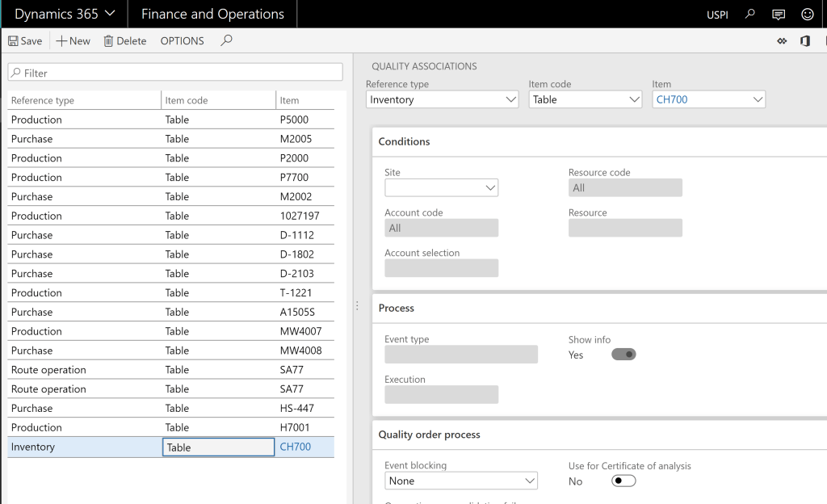Expand the Reference type dropdown
The height and width of the screenshot is (504, 827).
(510, 99)
